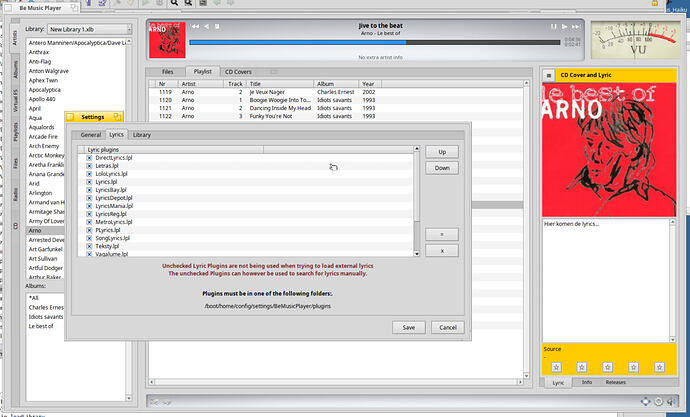
Task: Skip to previous track in player
Action: click(x=195, y=26)
